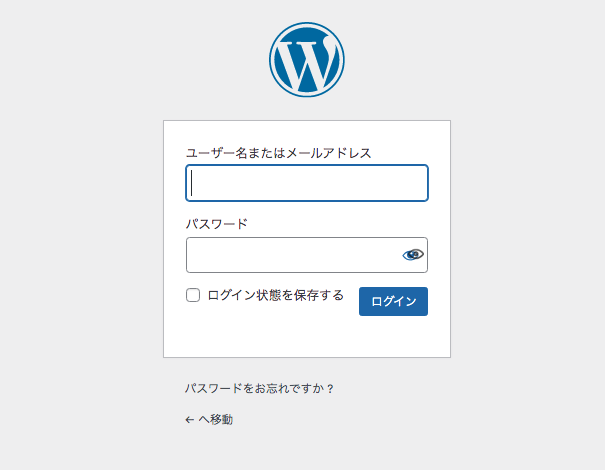The width and height of the screenshot is (605, 470).
Task: Click the WordPress logo at top
Action: point(307,59)
